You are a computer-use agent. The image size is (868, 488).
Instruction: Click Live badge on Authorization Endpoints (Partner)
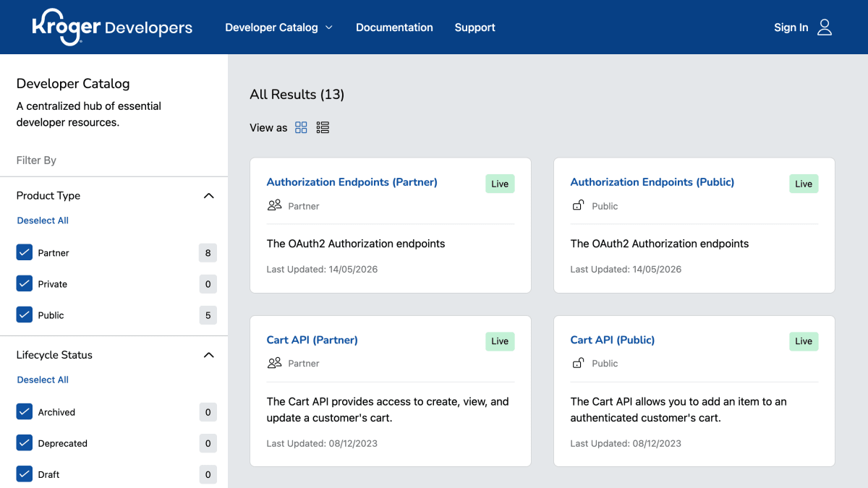click(500, 184)
